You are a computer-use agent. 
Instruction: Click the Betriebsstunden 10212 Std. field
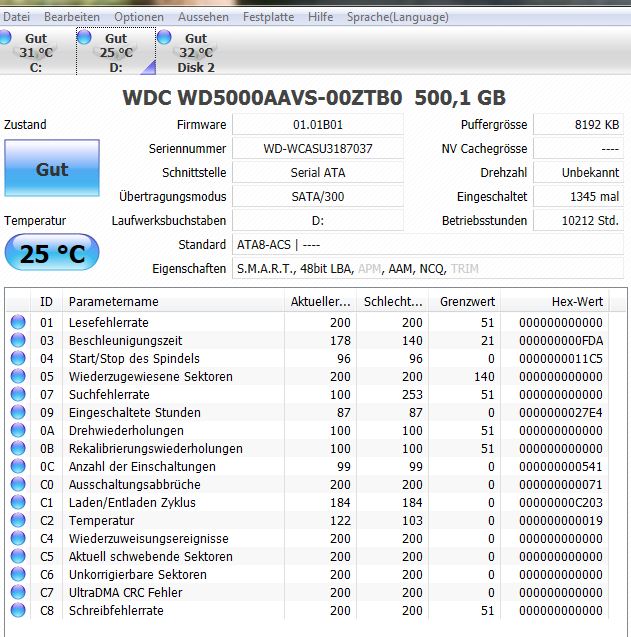tap(578, 221)
